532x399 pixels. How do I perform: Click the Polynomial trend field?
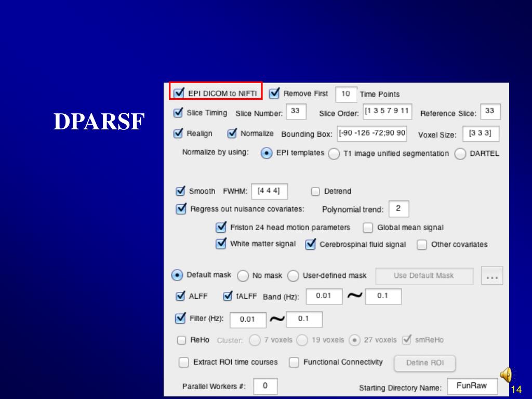click(398, 209)
